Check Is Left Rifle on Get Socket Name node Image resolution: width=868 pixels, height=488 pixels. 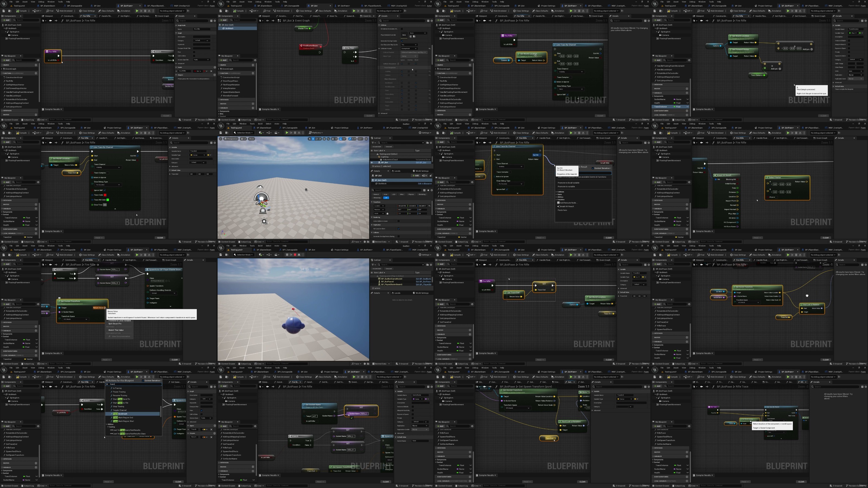point(317,421)
